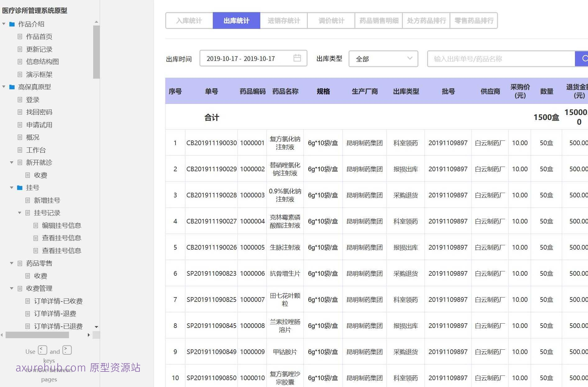Click the document icon next to 工作台
This screenshot has height=387, width=588.
point(20,150)
